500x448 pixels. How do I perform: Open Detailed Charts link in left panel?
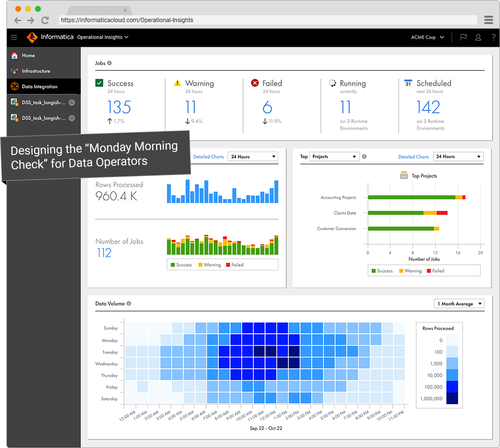[208, 157]
